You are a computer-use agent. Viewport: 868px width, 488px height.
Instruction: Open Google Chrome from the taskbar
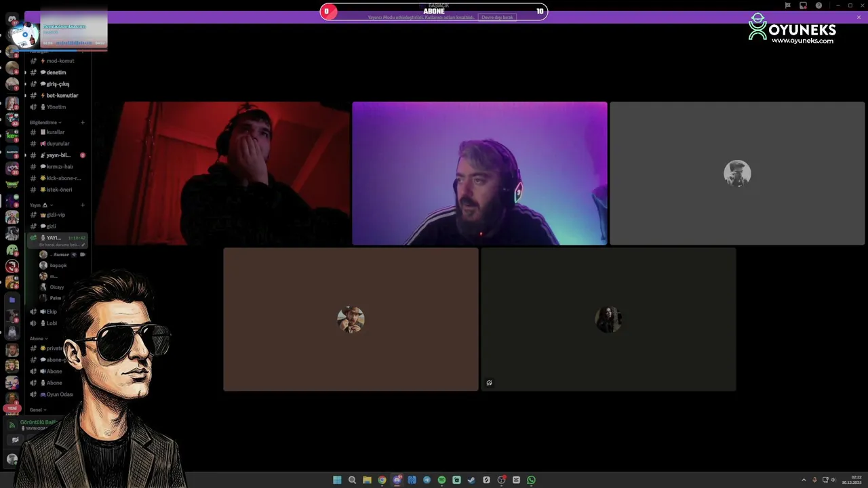382,480
